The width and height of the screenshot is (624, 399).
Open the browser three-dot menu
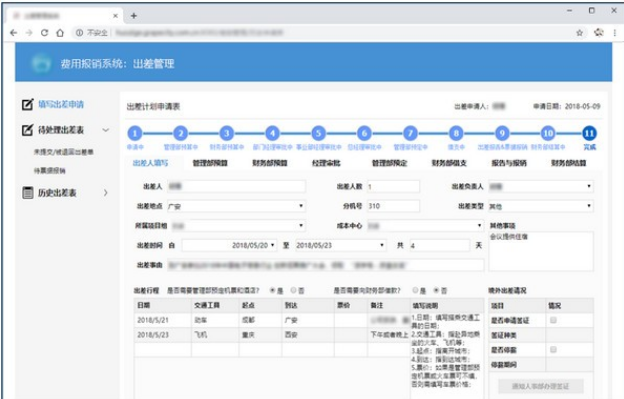(x=614, y=33)
